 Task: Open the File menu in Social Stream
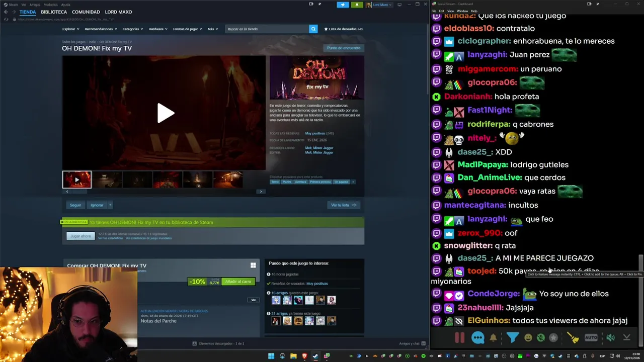point(434,11)
